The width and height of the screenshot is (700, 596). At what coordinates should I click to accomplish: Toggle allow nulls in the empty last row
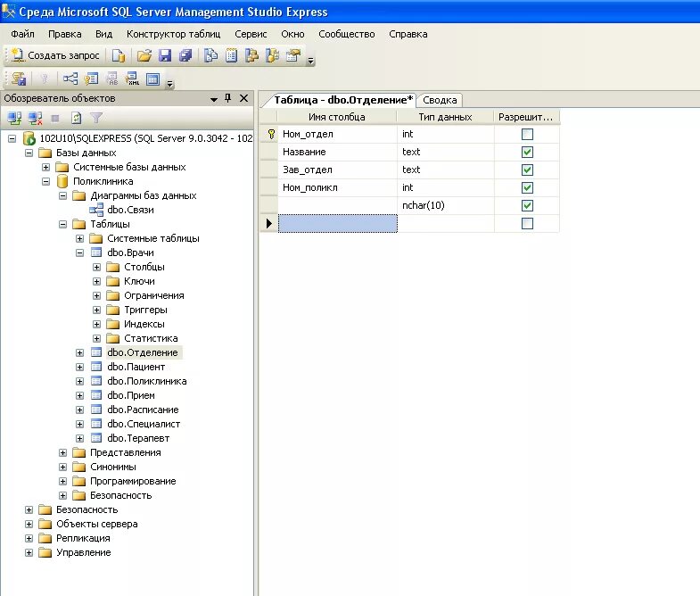pyautogui.click(x=527, y=223)
